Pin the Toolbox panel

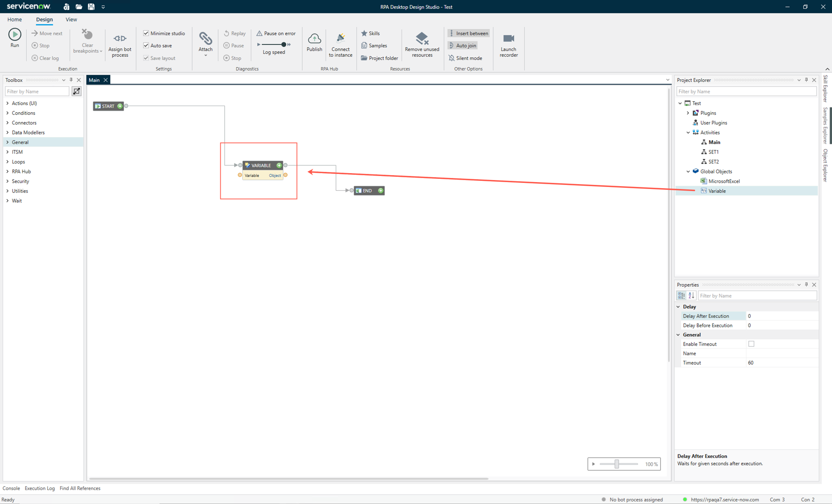click(x=71, y=80)
